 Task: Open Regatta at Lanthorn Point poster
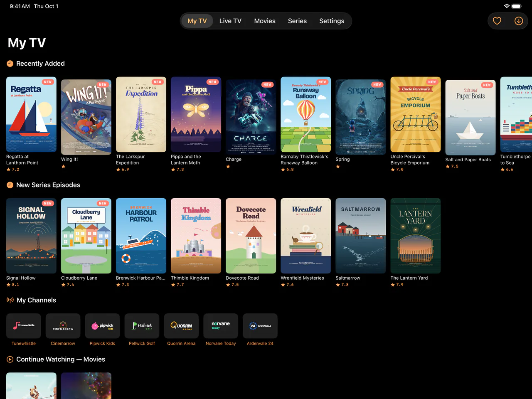[x=31, y=114]
